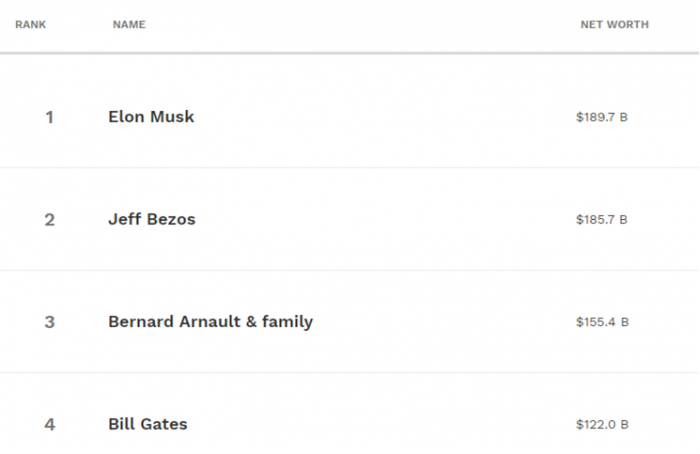Viewport: 700px width, 454px height.
Task: Click divider line between Musk and Bezos rows
Action: click(350, 168)
